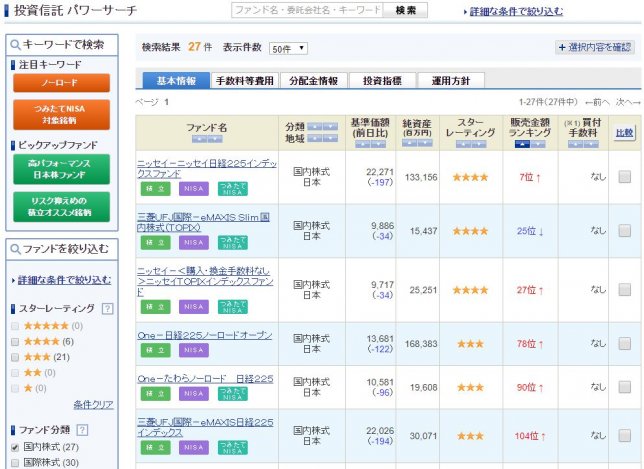
Task: Click 積立 badge under One-たわらノーロード 日経225
Action: tap(156, 393)
